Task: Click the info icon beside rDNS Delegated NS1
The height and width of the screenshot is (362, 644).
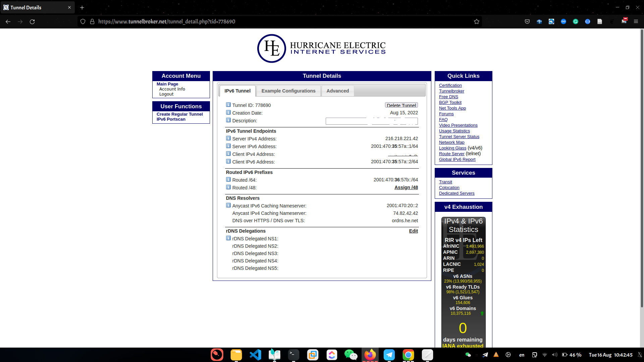Action: [228, 238]
